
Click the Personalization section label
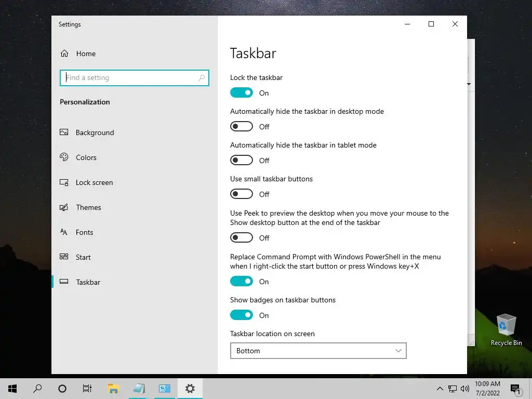[85, 102]
